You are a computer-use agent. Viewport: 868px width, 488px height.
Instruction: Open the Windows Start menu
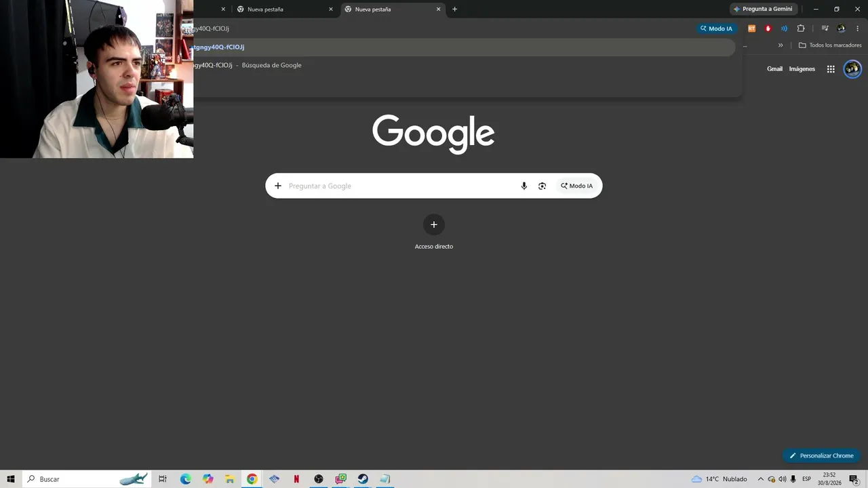click(x=11, y=479)
